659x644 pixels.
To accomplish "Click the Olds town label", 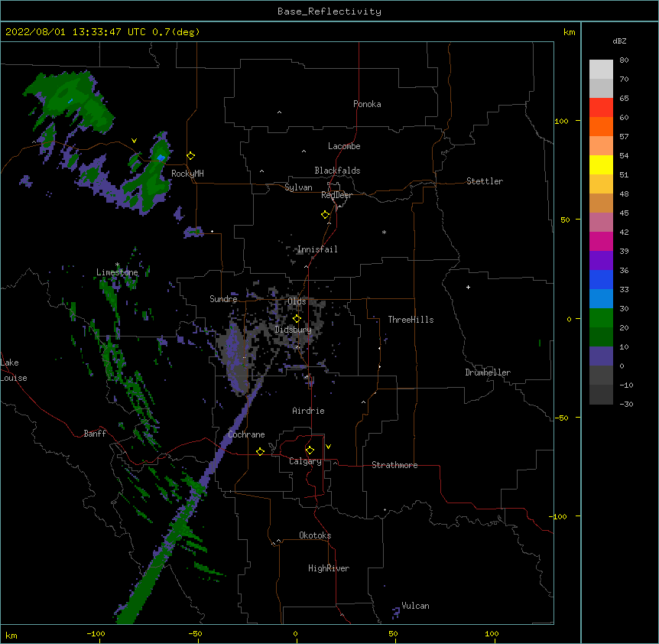I will (x=297, y=301).
